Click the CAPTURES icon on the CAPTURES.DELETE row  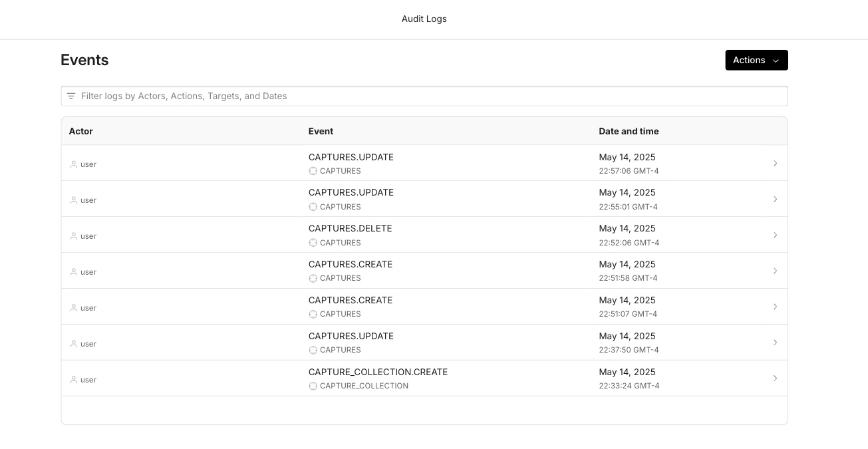[x=312, y=243]
